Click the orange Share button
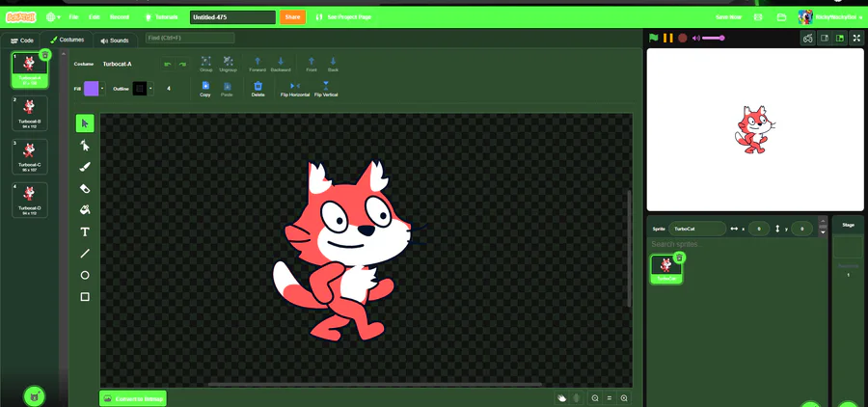Screen dimensions: 868x407 pyautogui.click(x=293, y=17)
